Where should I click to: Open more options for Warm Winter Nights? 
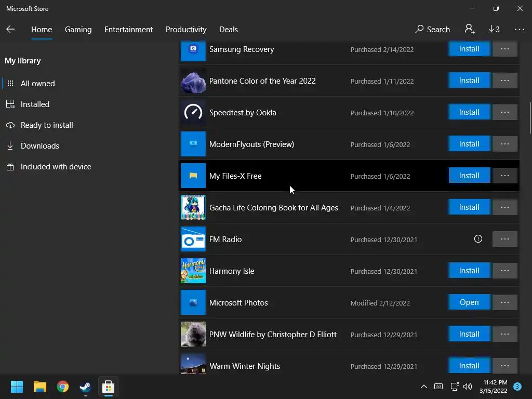click(505, 365)
